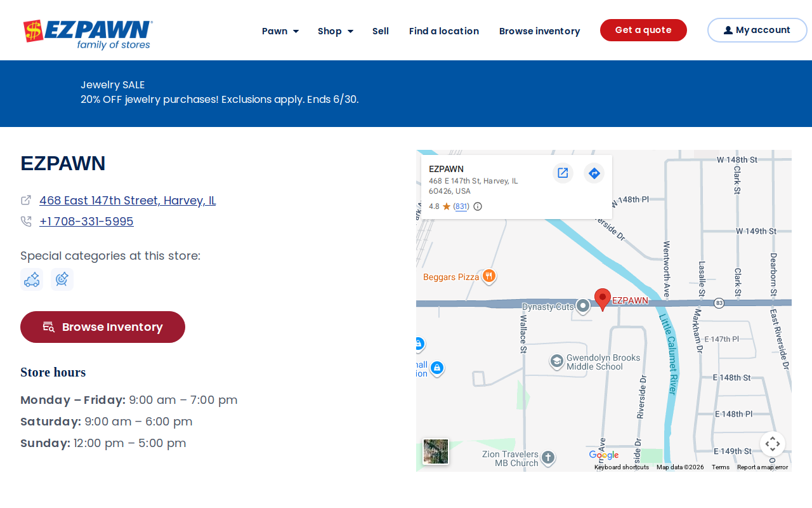Click the Sunday hours row

[103, 443]
